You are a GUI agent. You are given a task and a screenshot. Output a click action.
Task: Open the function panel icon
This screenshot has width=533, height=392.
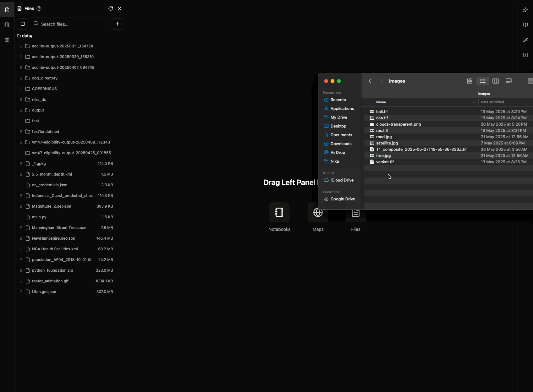point(525,55)
